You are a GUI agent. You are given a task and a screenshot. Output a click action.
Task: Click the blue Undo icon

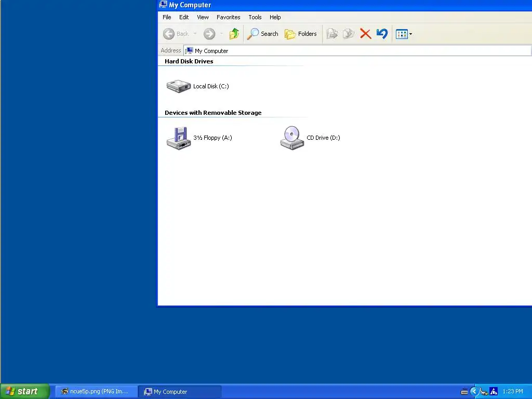382,34
